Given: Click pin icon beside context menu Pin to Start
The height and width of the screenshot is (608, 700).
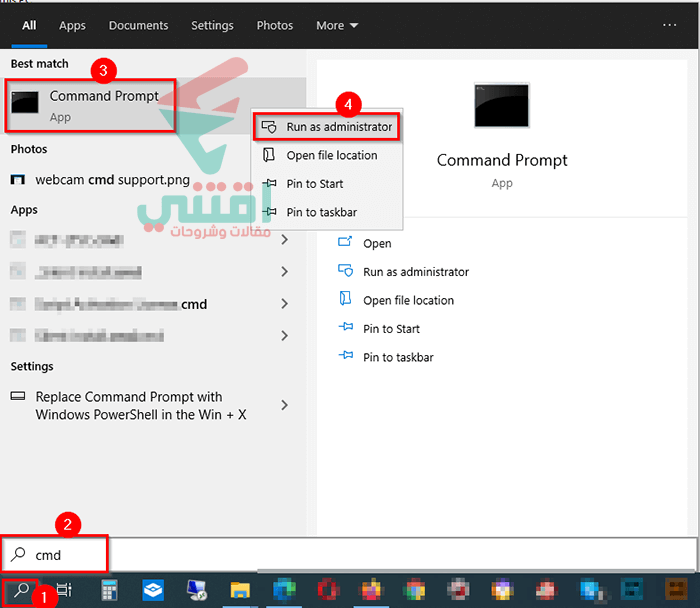Looking at the screenshot, I should click(269, 183).
